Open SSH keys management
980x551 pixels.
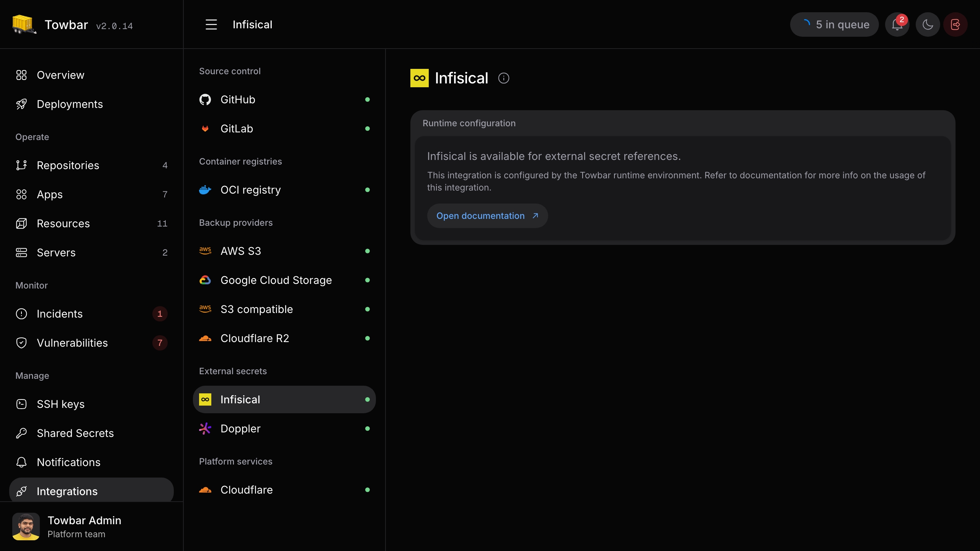(x=91, y=404)
